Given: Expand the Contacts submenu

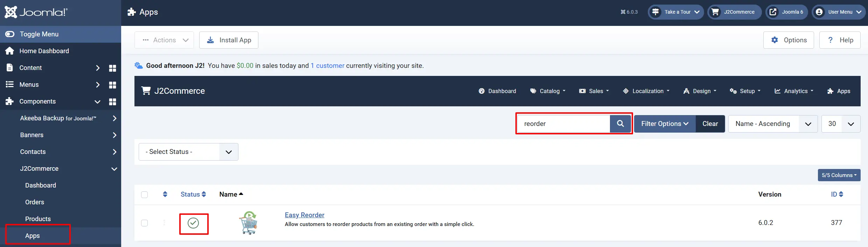Looking at the screenshot, I should coord(114,152).
